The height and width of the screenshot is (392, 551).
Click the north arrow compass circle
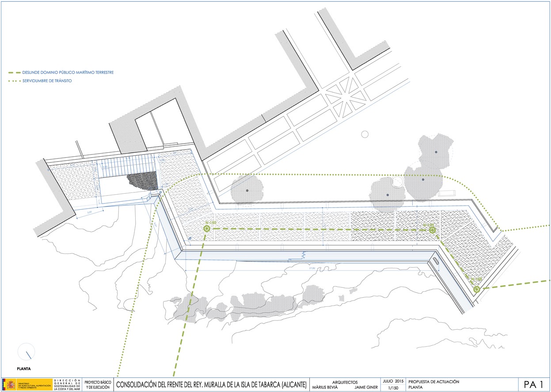click(x=26, y=351)
